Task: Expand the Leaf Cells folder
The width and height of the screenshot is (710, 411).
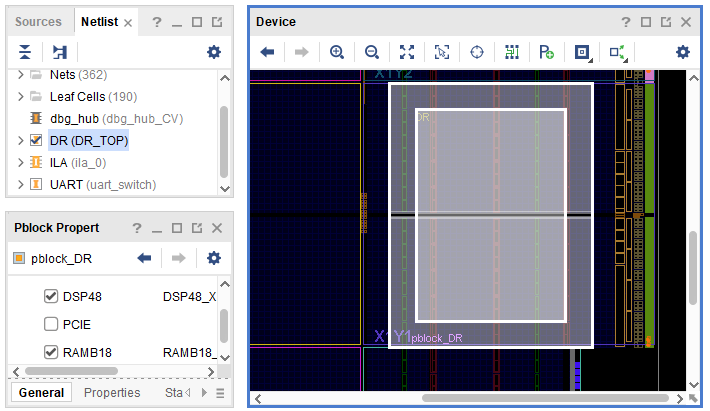Action: [21, 97]
